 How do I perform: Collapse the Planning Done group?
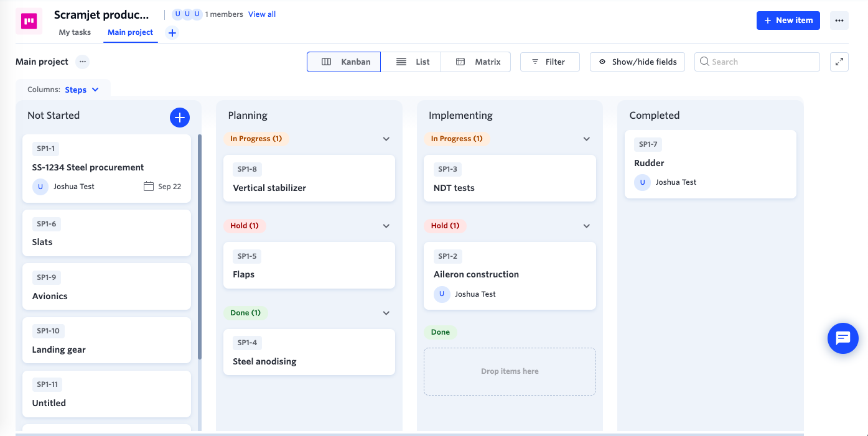[386, 313]
